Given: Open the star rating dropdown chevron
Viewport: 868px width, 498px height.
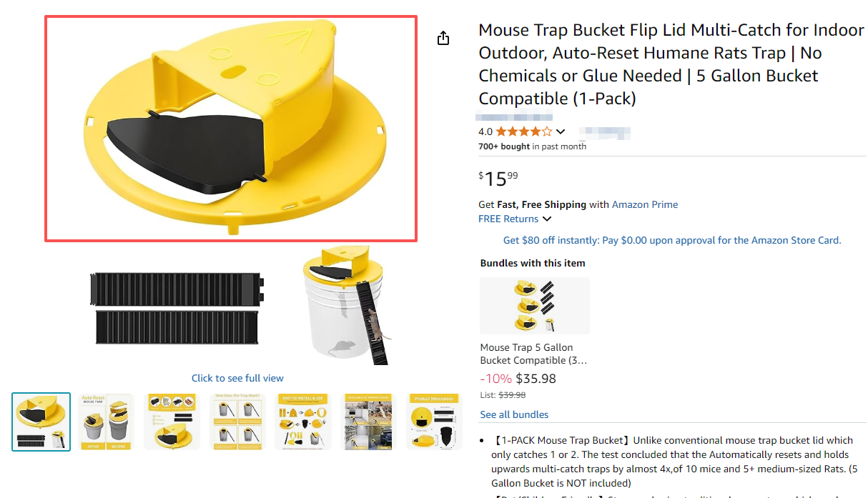Looking at the screenshot, I should pos(561,131).
